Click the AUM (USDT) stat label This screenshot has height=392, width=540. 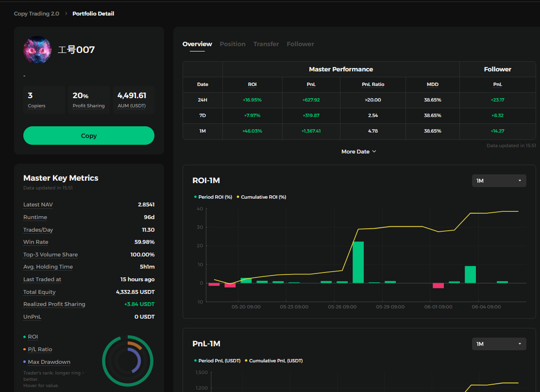(132, 106)
